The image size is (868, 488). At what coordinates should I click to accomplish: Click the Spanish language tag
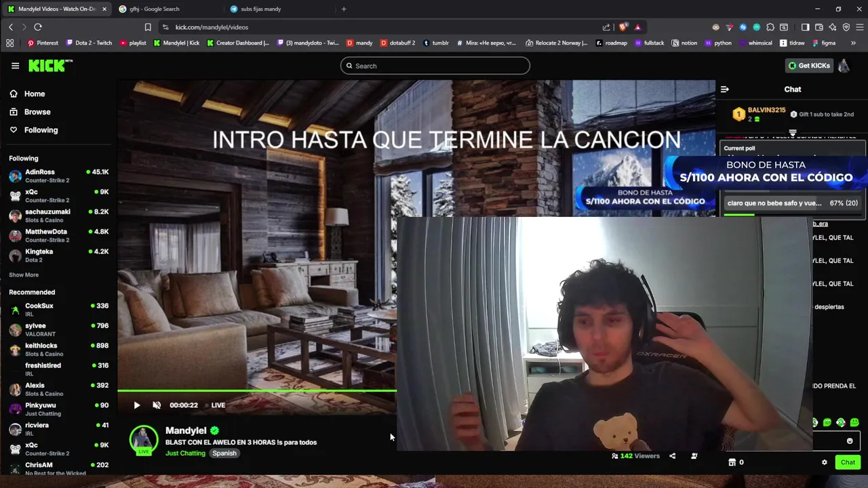pos(224,453)
